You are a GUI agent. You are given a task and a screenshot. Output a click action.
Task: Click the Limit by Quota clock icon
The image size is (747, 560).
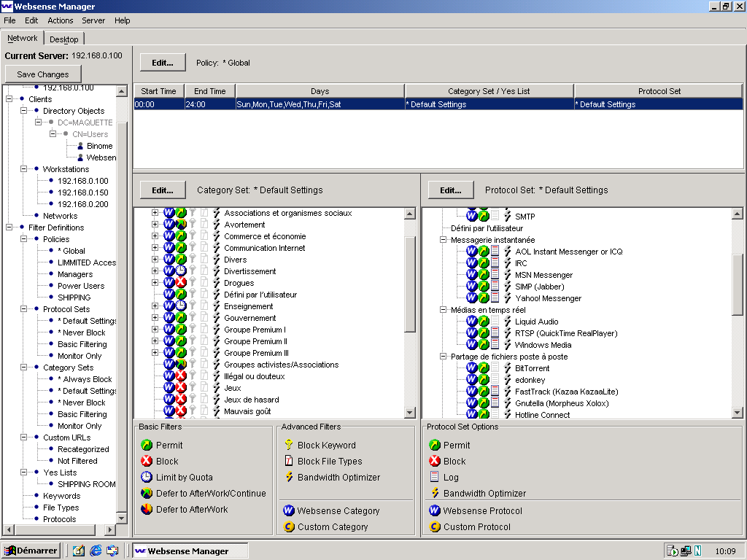tap(147, 478)
